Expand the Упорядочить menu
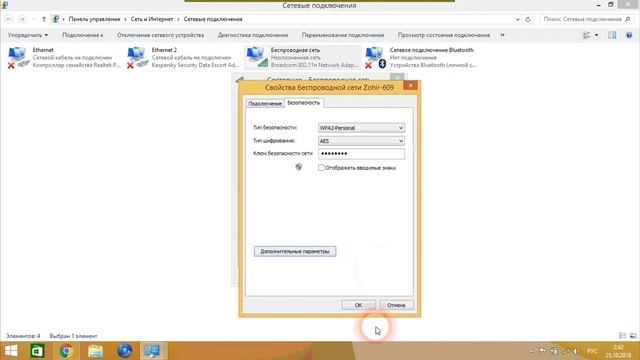The width and height of the screenshot is (640, 360). pos(28,35)
